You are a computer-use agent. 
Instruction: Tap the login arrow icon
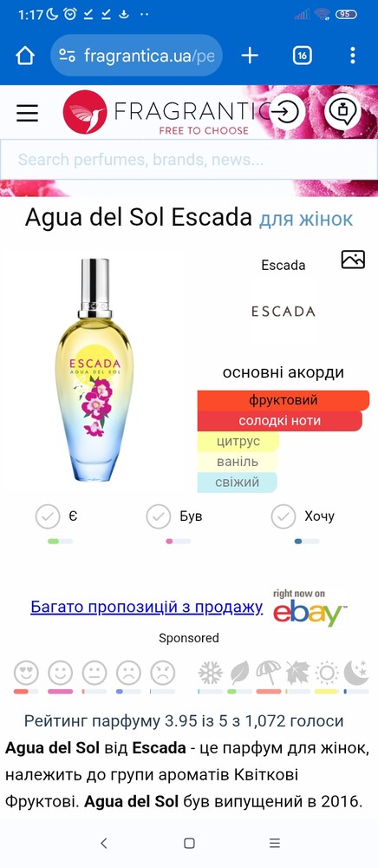[287, 112]
